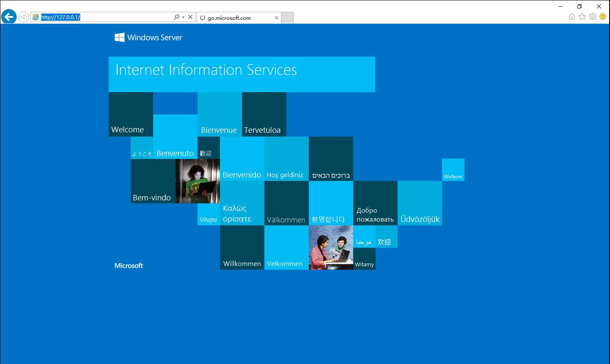Click the Tervetuloa tile
Screen dimensions: 610x364
[264, 114]
